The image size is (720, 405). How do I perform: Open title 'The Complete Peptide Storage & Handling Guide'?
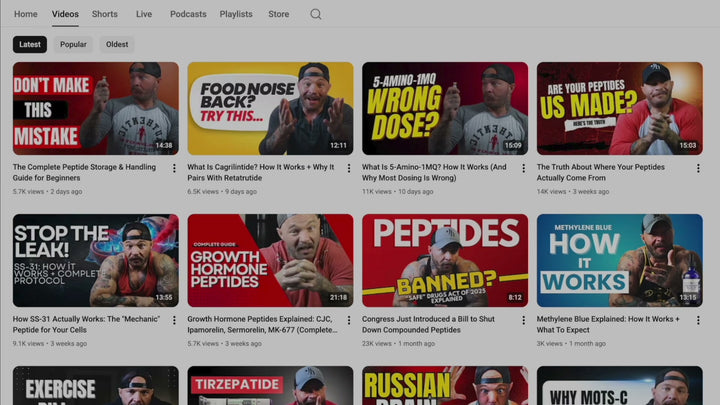tap(84, 172)
